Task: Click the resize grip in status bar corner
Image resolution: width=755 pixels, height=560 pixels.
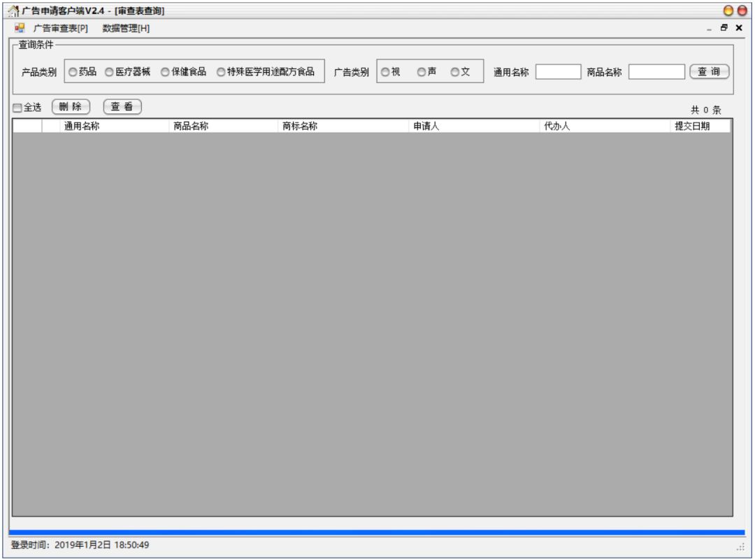Action: coord(740,547)
